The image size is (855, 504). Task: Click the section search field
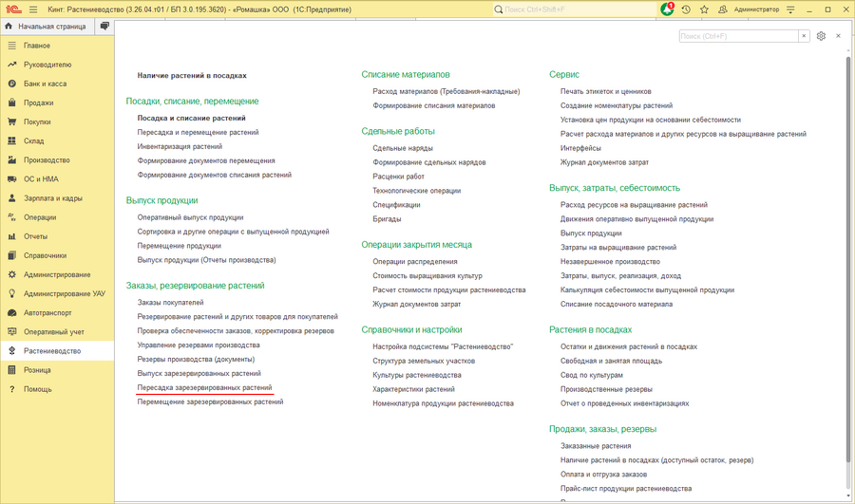coord(739,36)
